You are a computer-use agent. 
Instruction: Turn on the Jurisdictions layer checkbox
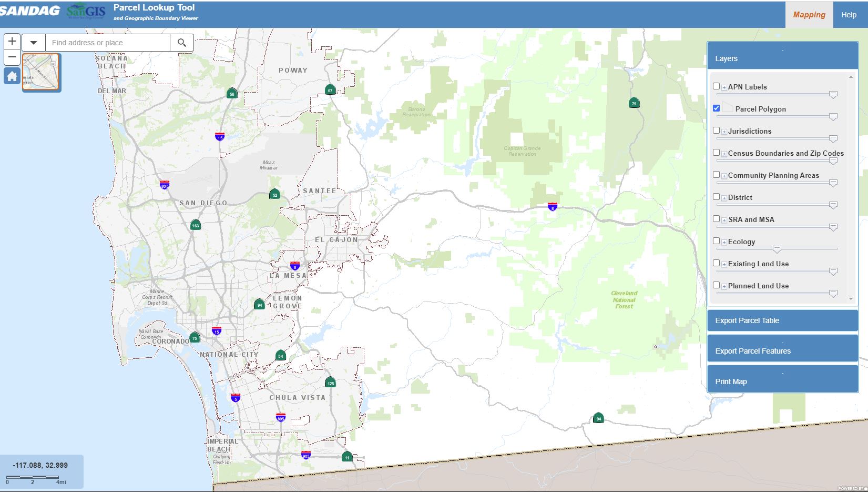716,130
